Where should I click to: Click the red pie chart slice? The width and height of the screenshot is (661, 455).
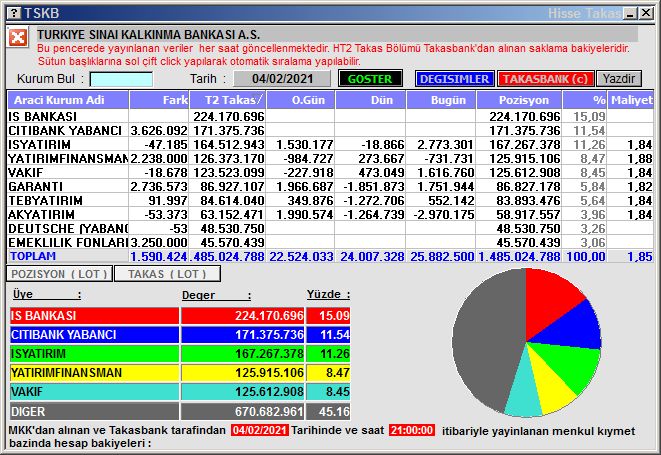(548, 302)
